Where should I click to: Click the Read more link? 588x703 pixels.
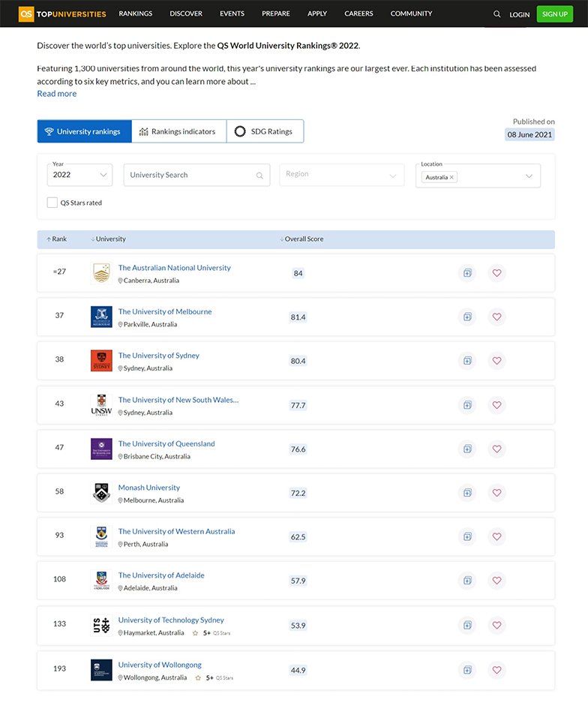pyautogui.click(x=57, y=94)
